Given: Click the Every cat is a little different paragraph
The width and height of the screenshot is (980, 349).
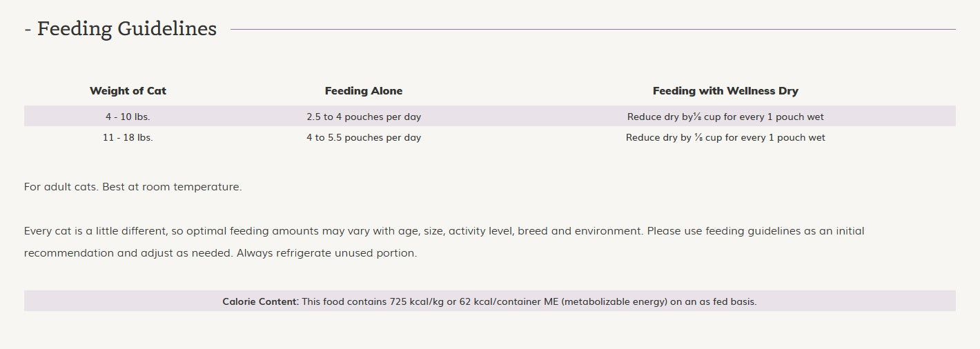Looking at the screenshot, I should tap(444, 242).
